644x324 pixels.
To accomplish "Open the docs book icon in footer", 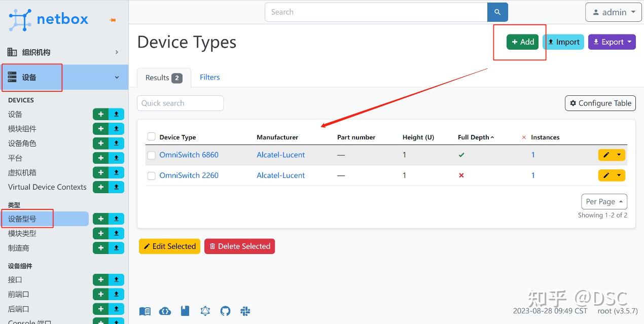I will tap(145, 311).
